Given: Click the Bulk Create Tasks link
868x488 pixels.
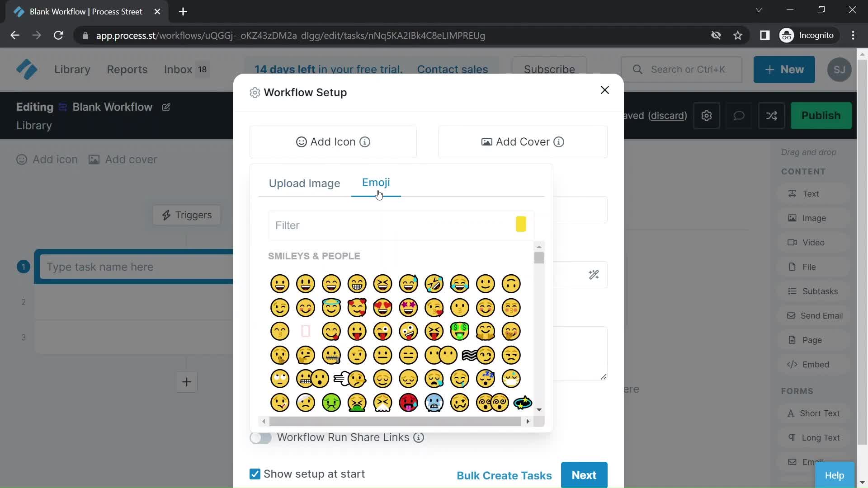Looking at the screenshot, I should 505,475.
